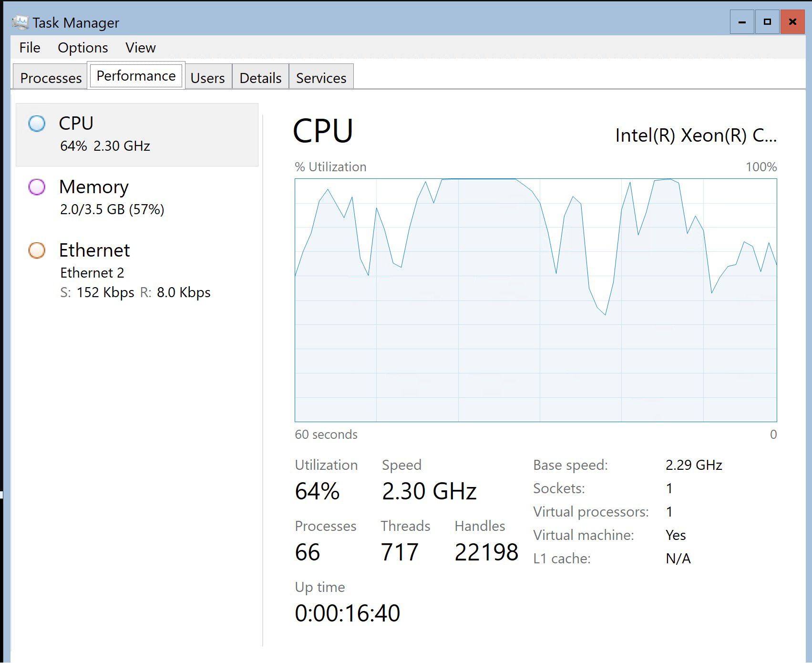Minimize the Task Manager window
Viewport: 812px width, 663px height.
[742, 22]
